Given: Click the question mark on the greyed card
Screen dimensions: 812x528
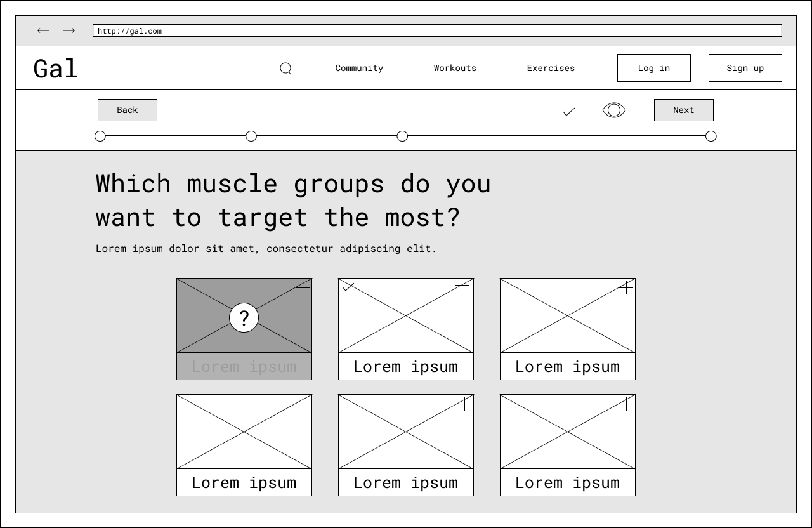Looking at the screenshot, I should [x=244, y=317].
